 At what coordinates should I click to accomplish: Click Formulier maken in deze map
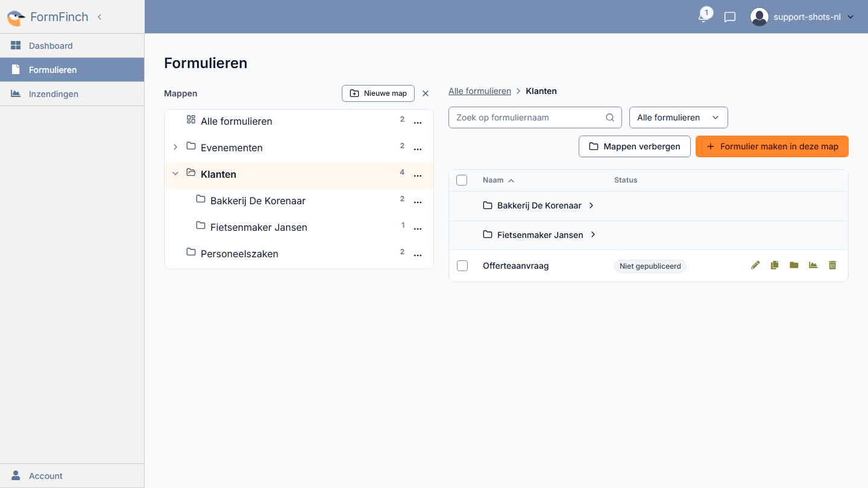pos(772,146)
